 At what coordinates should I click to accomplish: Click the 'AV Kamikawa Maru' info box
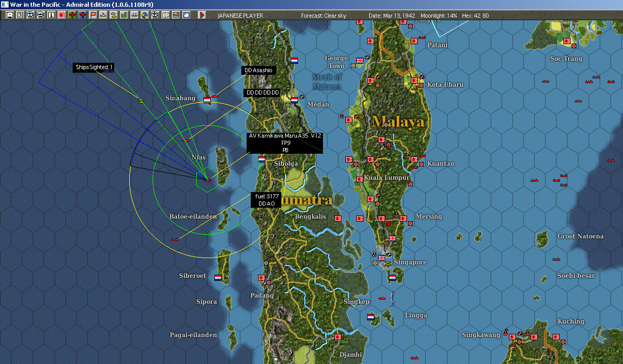(x=285, y=143)
